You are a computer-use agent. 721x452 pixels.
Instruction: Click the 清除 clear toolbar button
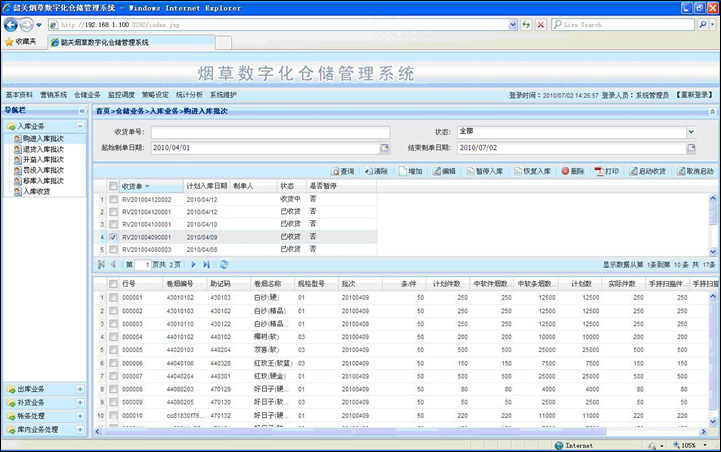(377, 172)
